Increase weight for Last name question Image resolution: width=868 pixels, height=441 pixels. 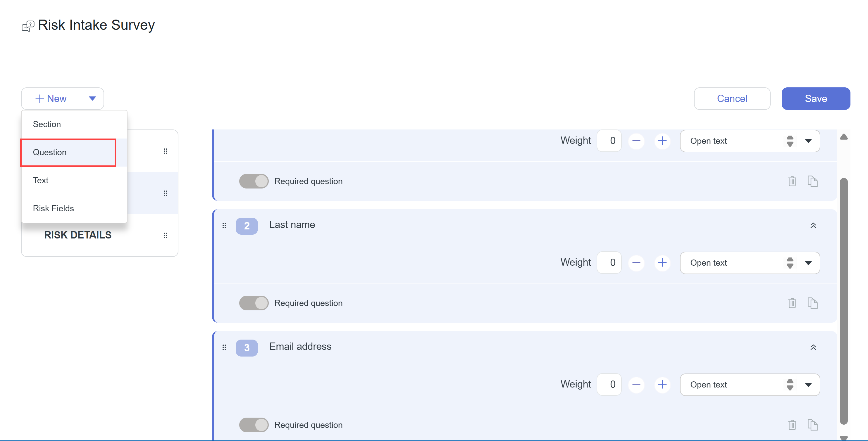662,262
